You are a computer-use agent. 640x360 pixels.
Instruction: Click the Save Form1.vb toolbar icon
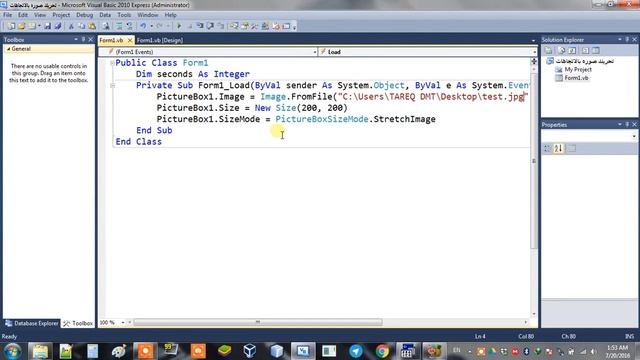point(48,26)
